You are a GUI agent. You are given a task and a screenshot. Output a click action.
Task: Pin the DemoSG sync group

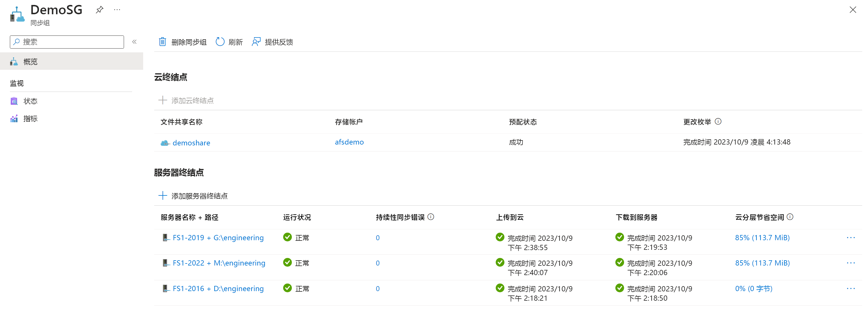(99, 10)
